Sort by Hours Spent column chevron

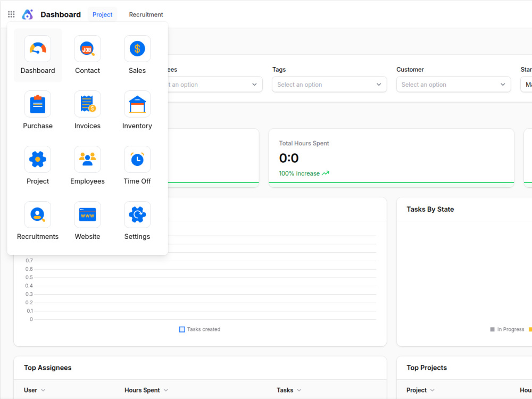[x=166, y=390]
